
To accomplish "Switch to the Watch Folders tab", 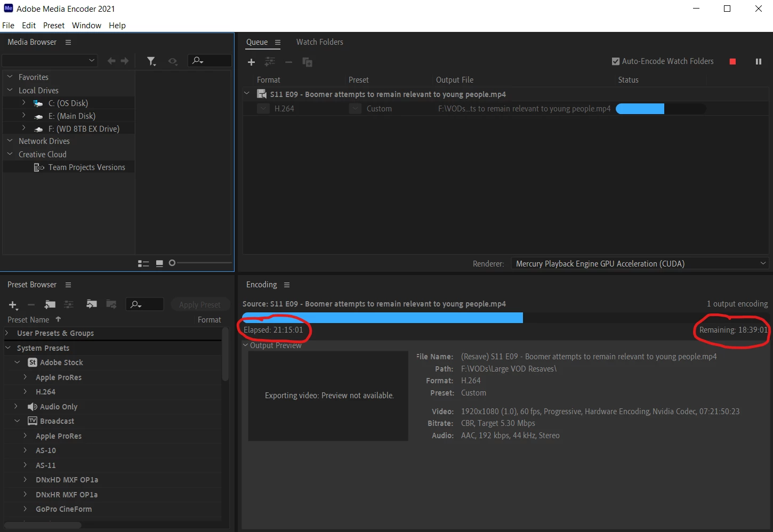I will tap(320, 42).
